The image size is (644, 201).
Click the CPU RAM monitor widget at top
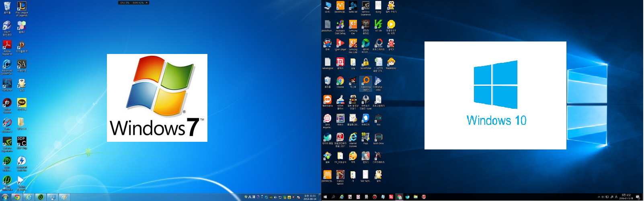click(x=134, y=3)
